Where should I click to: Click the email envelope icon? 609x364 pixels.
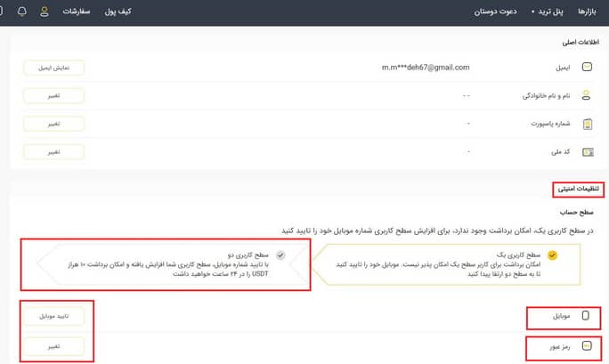point(587,67)
